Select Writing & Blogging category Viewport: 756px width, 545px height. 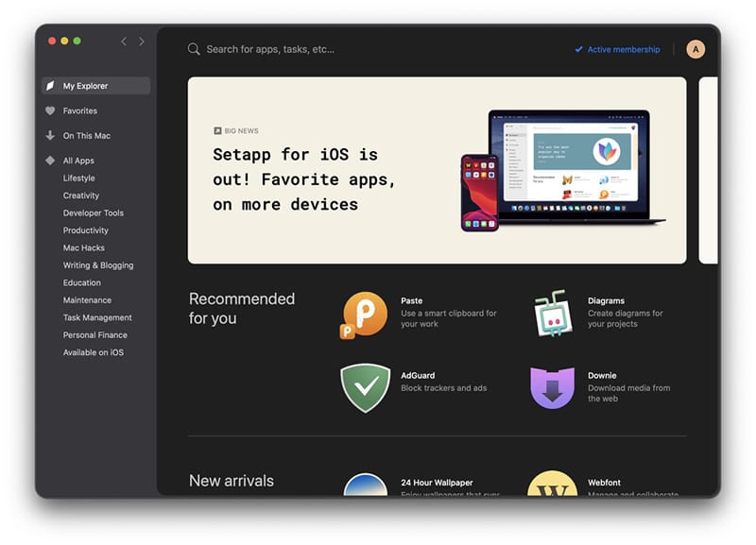coord(98,265)
